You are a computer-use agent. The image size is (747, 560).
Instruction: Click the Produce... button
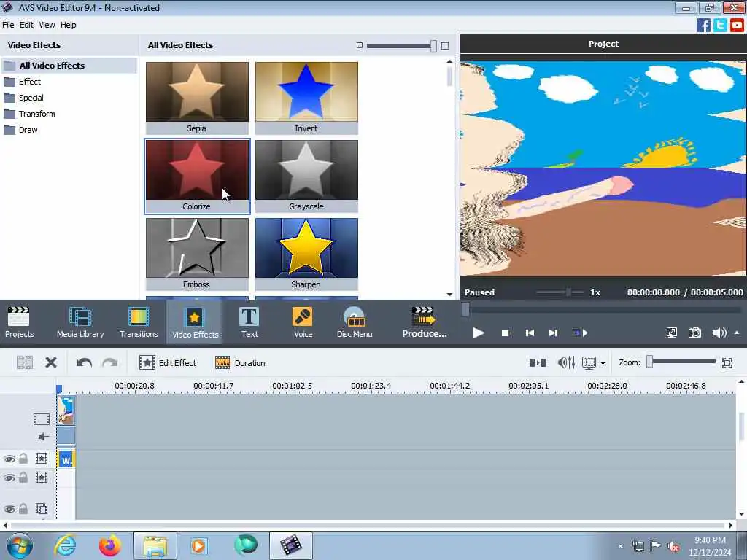[424, 322]
